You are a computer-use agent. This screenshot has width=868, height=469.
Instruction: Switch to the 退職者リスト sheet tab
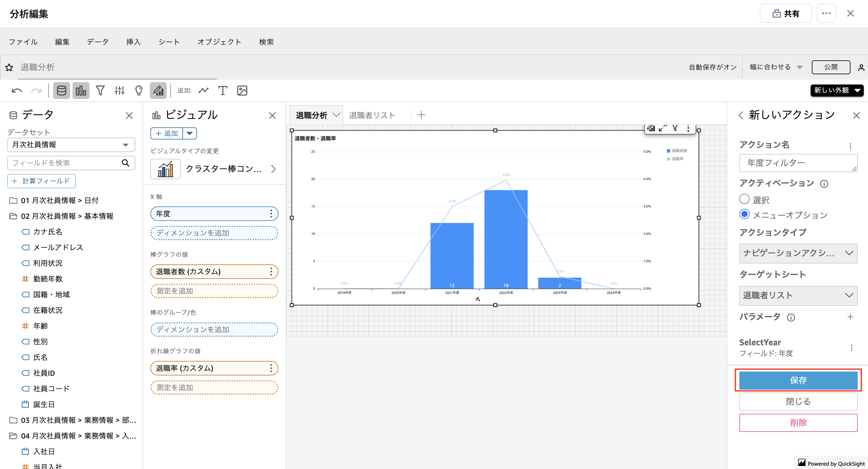[372, 115]
